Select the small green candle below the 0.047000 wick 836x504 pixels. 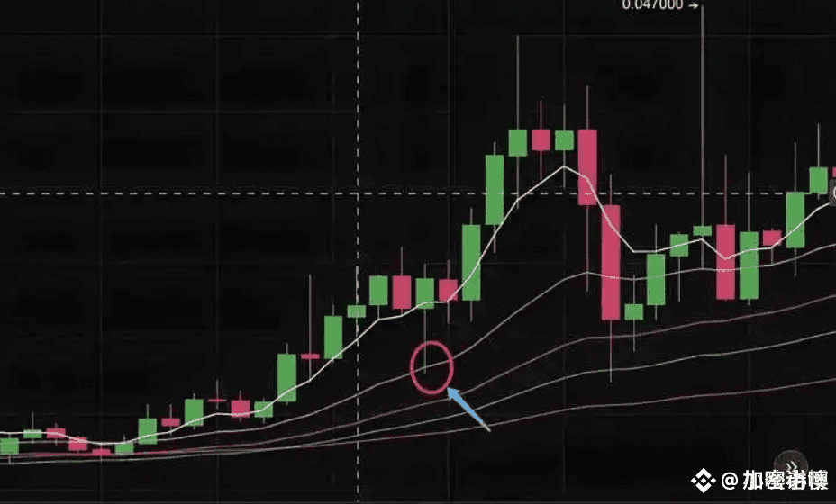pyautogui.click(x=702, y=230)
